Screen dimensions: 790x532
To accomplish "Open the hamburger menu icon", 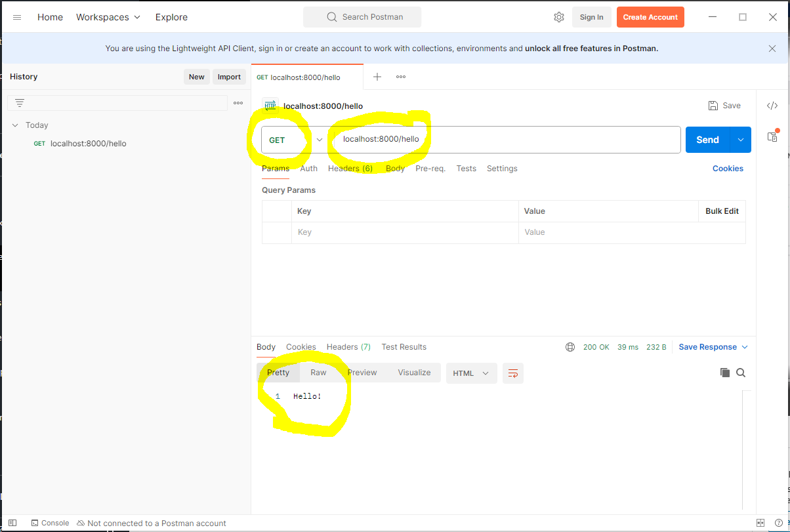I will (x=17, y=17).
